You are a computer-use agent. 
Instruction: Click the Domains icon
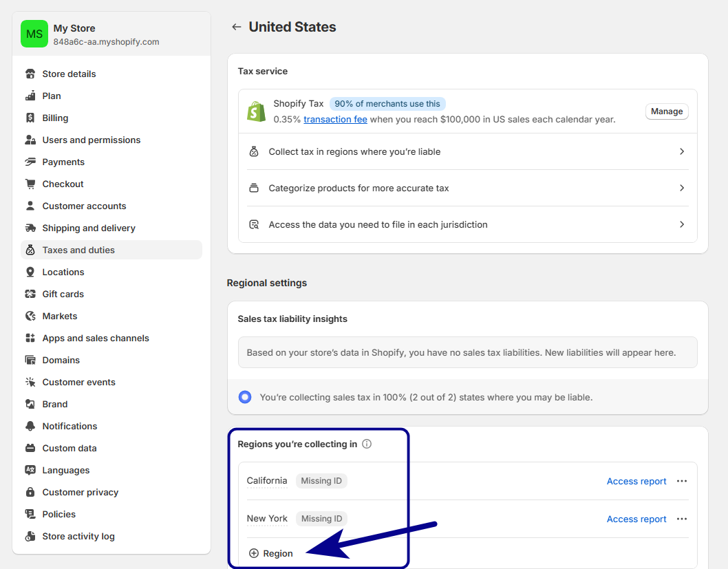(x=30, y=360)
